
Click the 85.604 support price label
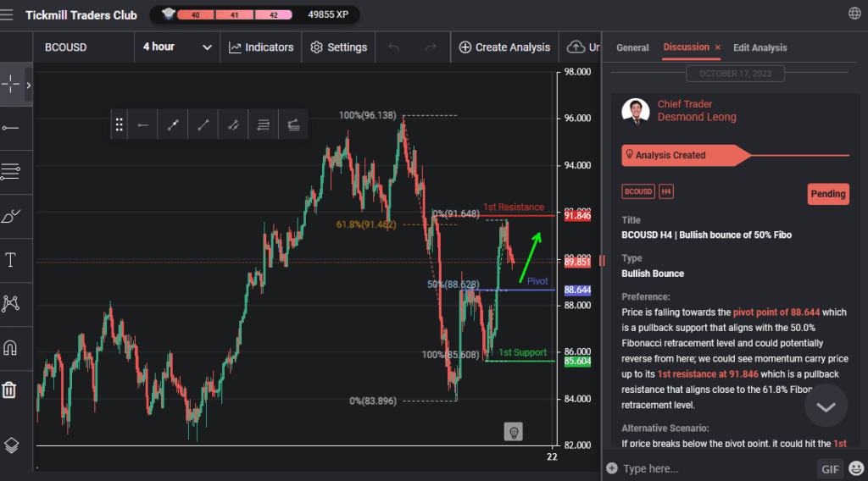pyautogui.click(x=577, y=361)
